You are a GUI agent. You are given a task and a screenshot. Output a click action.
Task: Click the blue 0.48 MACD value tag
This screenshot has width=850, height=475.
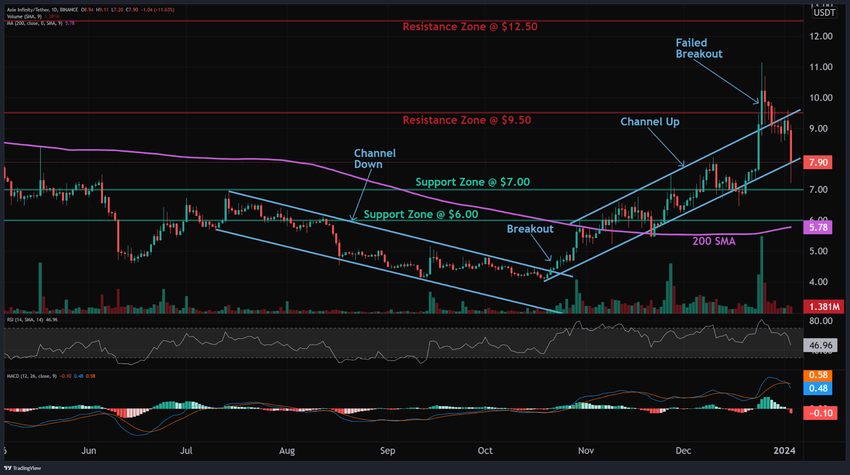(817, 388)
